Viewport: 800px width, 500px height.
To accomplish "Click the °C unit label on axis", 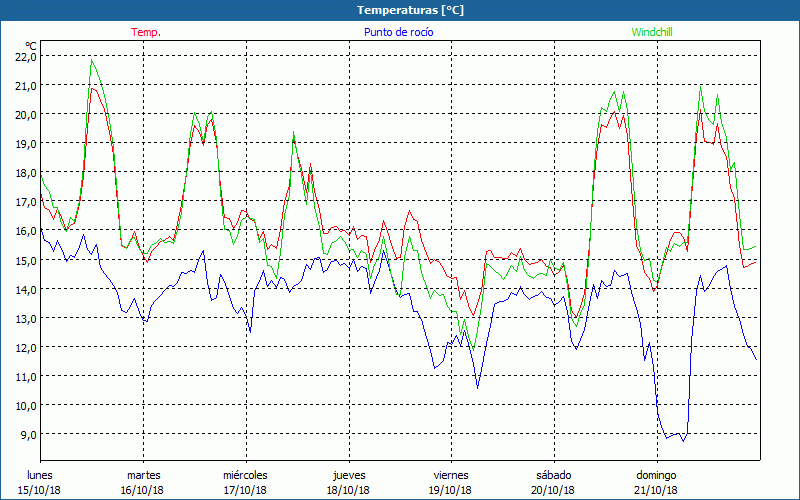I will tap(31, 46).
